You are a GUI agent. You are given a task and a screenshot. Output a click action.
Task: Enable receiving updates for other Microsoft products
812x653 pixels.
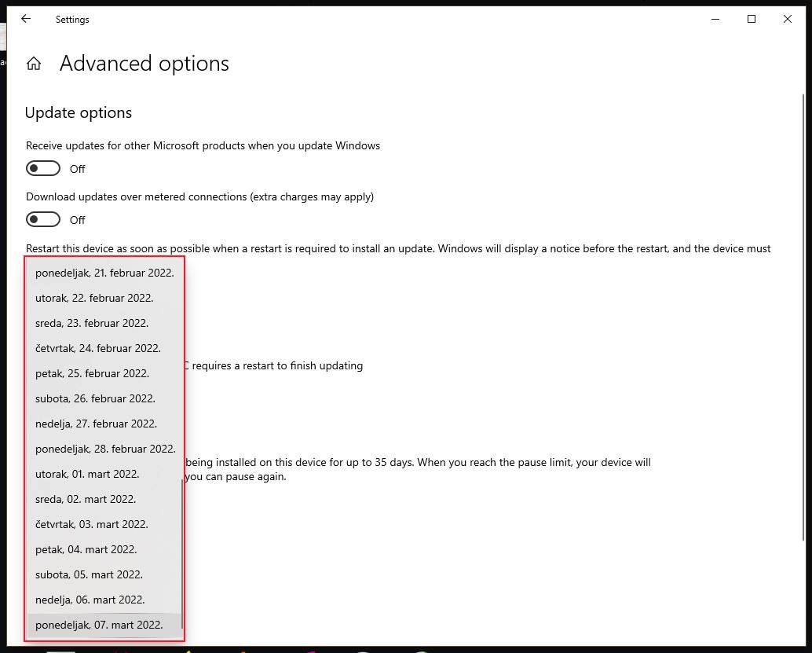(x=43, y=168)
